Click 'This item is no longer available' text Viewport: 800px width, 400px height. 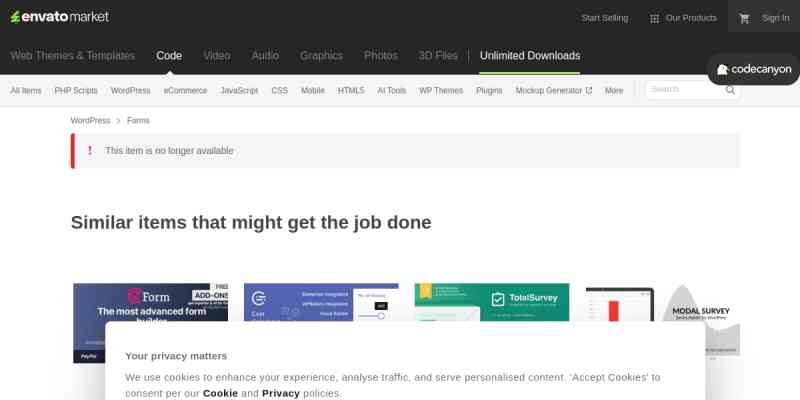(x=169, y=151)
